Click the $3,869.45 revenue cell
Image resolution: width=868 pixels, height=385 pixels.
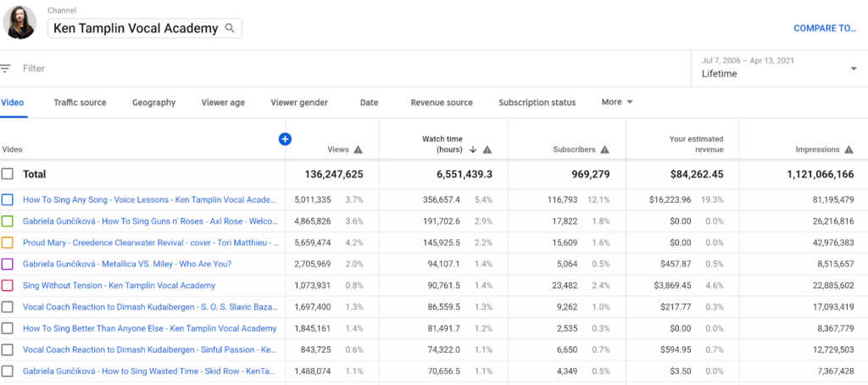(x=672, y=286)
